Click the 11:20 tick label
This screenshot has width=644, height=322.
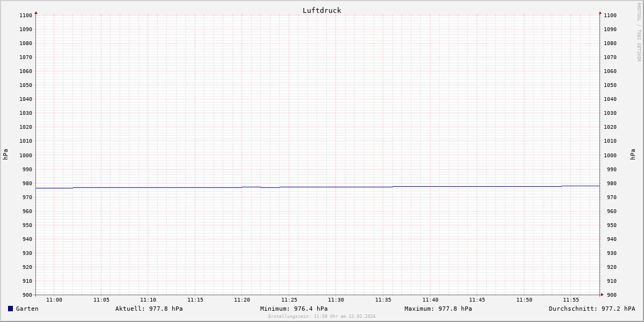click(242, 300)
